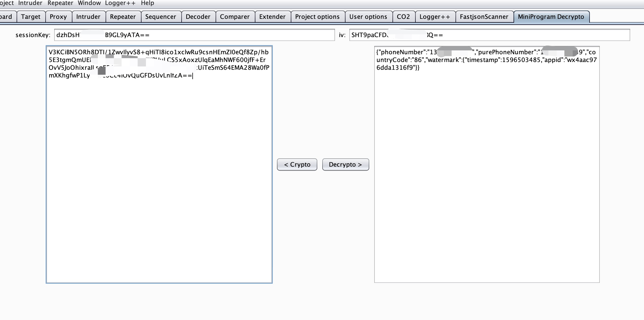644x320 pixels.
Task: Open the Project options tab
Action: tap(317, 17)
